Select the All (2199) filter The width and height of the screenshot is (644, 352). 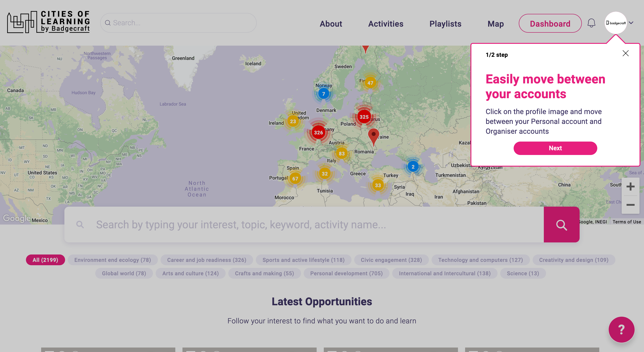click(45, 260)
